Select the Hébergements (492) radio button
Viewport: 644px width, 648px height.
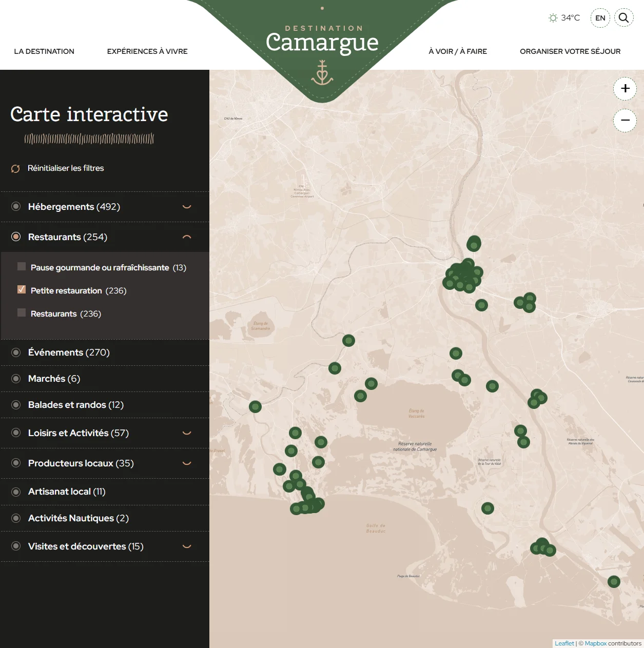coord(16,206)
